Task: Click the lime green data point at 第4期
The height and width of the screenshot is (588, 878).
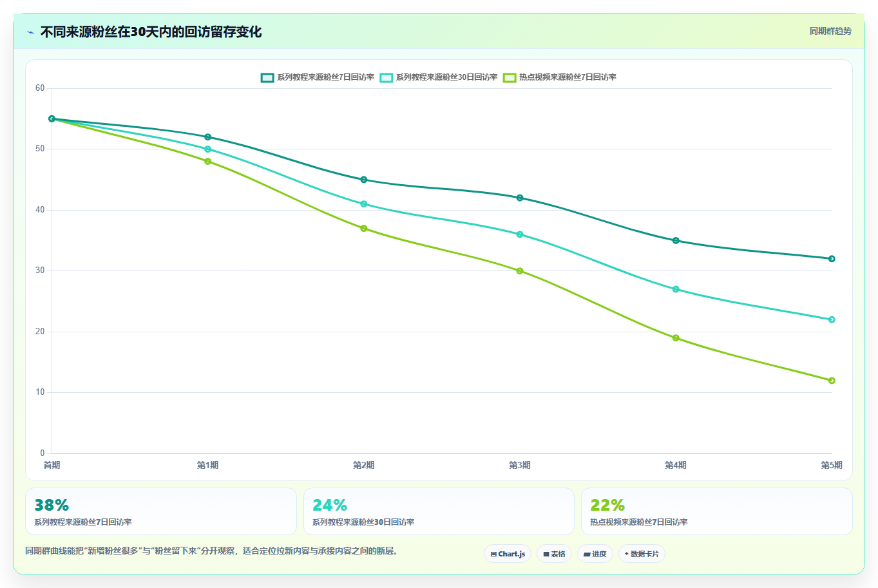Action: coord(676,338)
